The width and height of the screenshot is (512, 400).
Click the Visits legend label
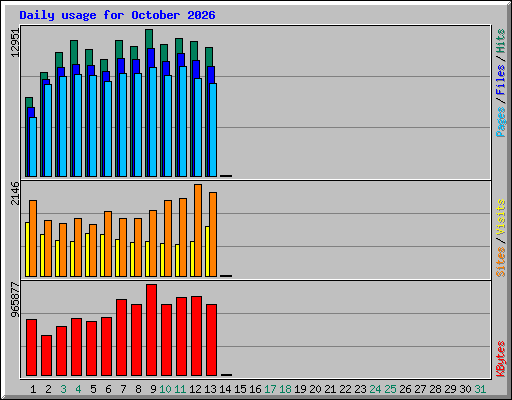[501, 218]
